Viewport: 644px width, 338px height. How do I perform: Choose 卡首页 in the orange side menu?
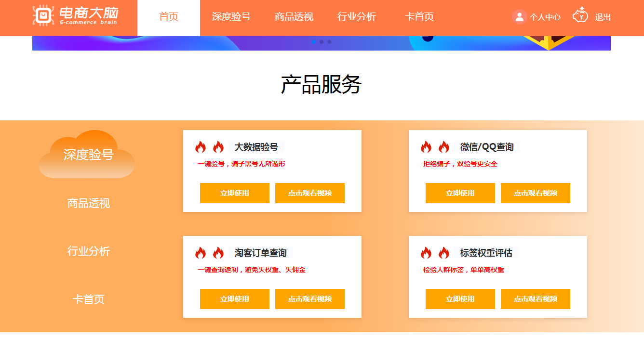pyautogui.click(x=89, y=299)
